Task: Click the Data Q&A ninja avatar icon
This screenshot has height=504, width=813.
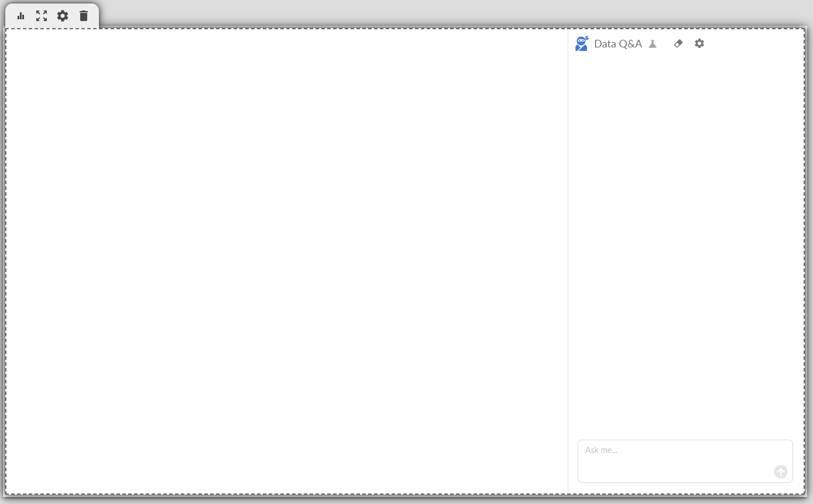Action: click(582, 43)
